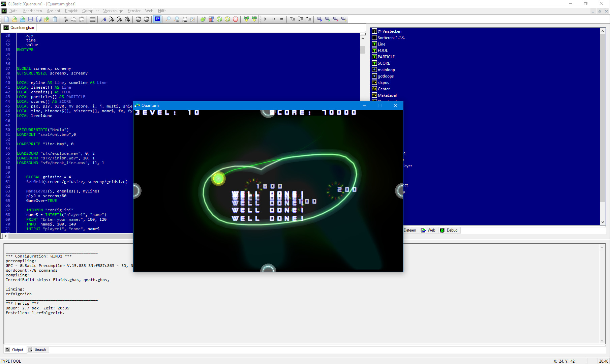Select the mainloop subroutine in the jump list

(x=386, y=69)
